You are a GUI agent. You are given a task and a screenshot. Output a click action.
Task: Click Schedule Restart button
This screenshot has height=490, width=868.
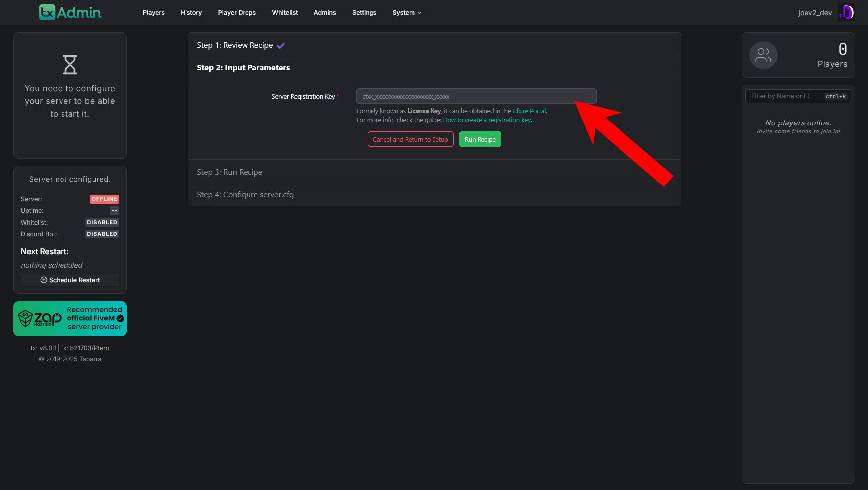click(70, 280)
